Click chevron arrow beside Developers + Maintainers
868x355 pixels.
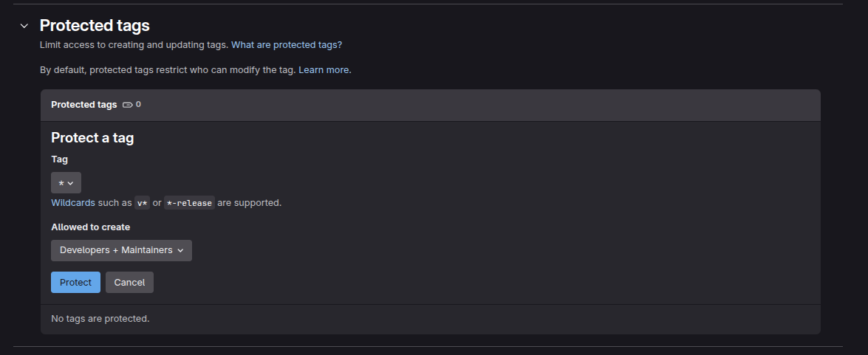(180, 250)
